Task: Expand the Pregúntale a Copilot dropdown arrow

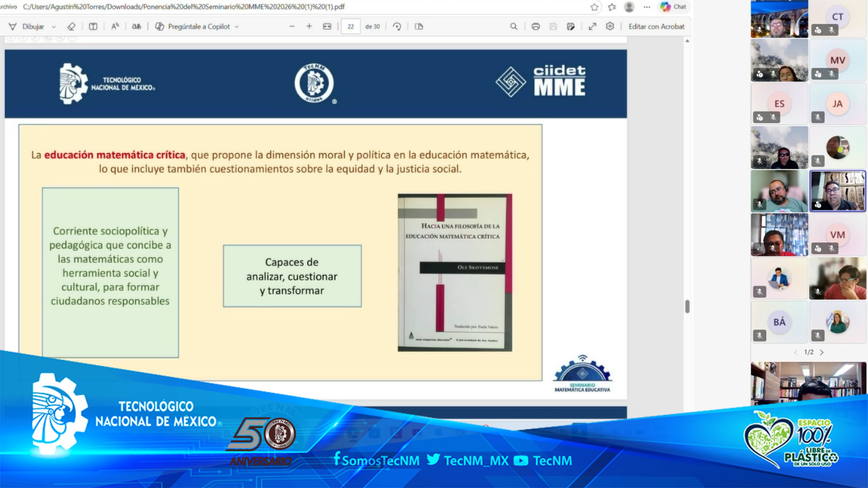Action: coord(237,27)
